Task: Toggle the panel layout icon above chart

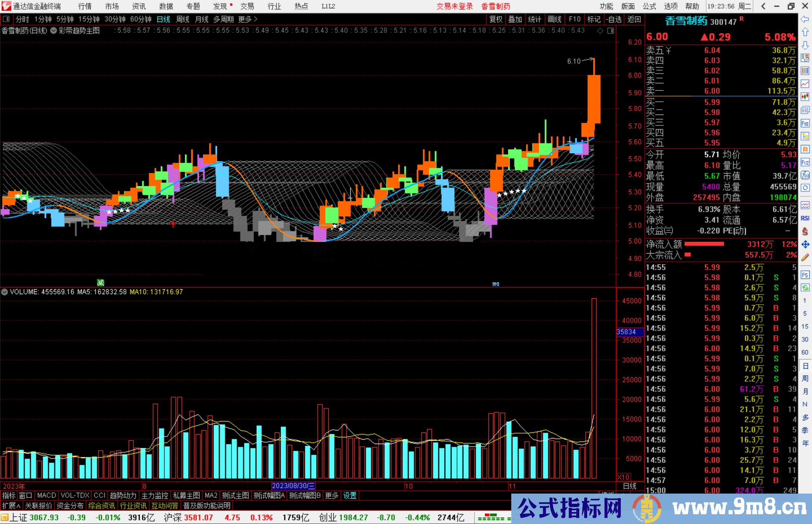Action: (x=611, y=31)
